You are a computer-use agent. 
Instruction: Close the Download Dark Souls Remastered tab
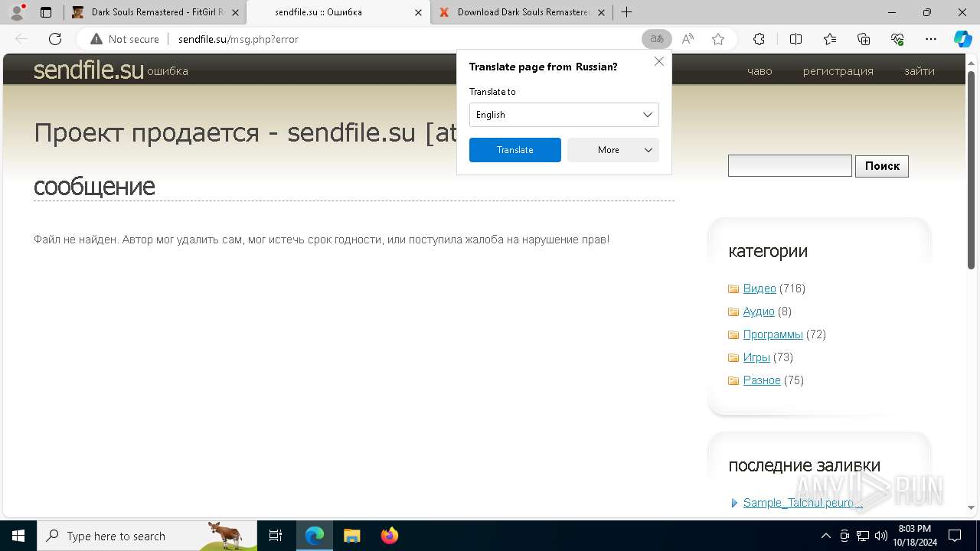601,12
